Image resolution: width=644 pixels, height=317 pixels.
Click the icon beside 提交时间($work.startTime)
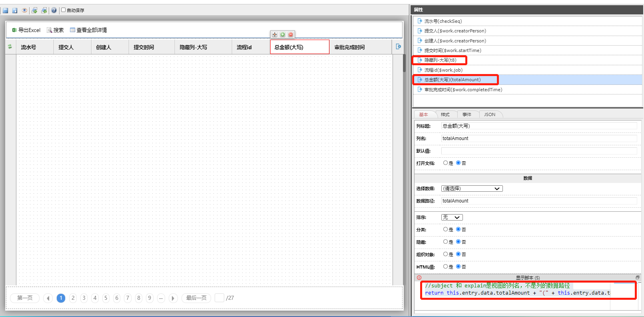tap(420, 50)
